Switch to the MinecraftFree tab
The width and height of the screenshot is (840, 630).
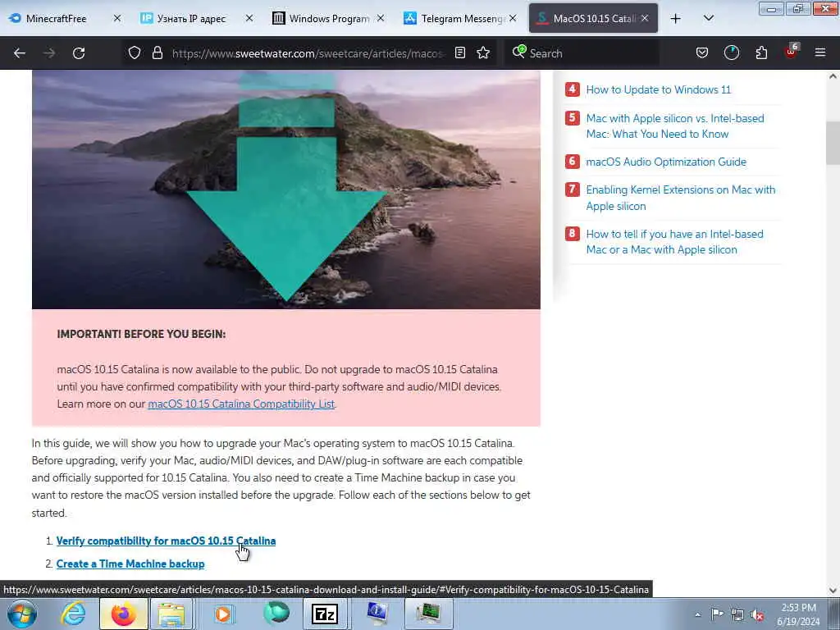point(64,18)
